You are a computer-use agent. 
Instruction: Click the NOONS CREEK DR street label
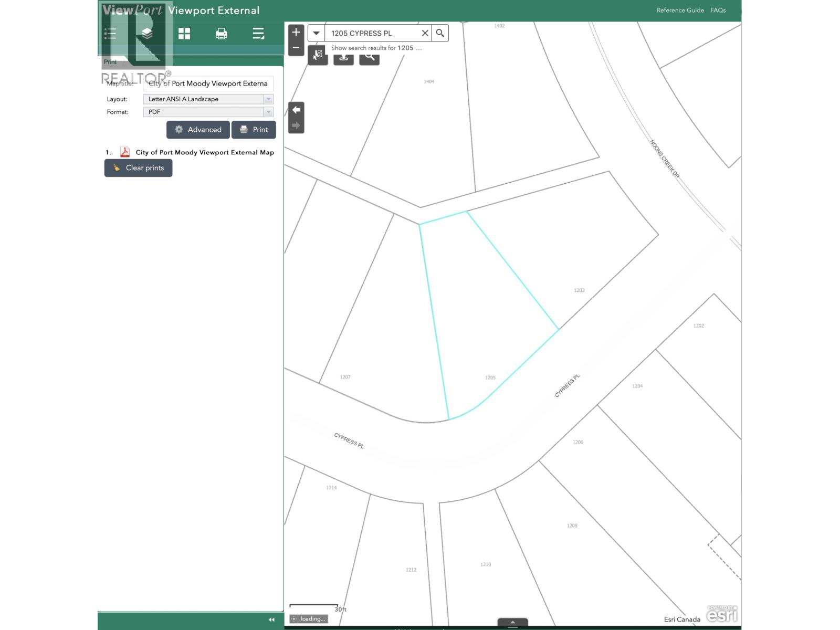(665, 159)
